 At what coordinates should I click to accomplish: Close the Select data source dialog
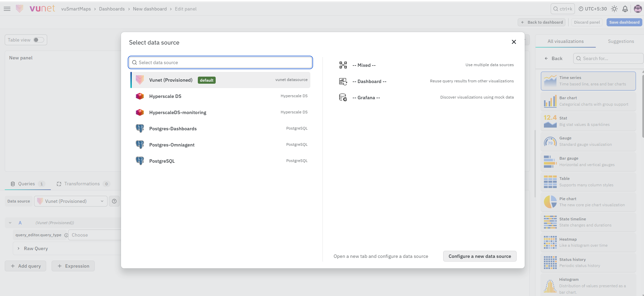514,42
